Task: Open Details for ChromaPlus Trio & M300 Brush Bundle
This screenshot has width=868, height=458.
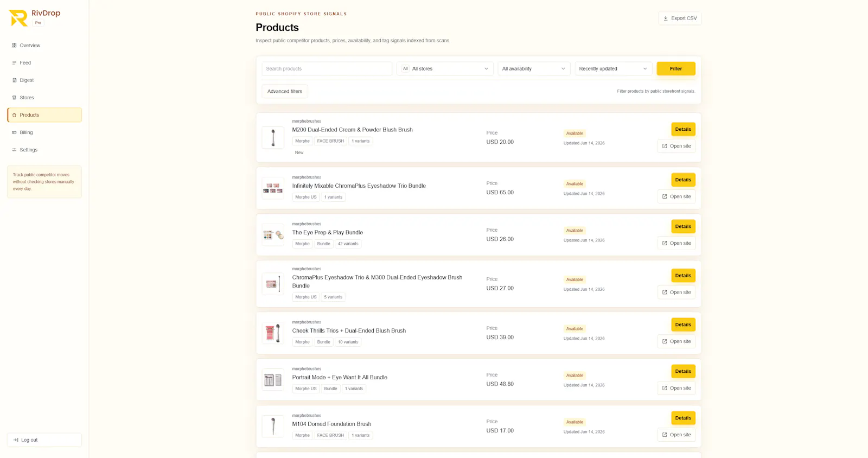Action: (683, 276)
